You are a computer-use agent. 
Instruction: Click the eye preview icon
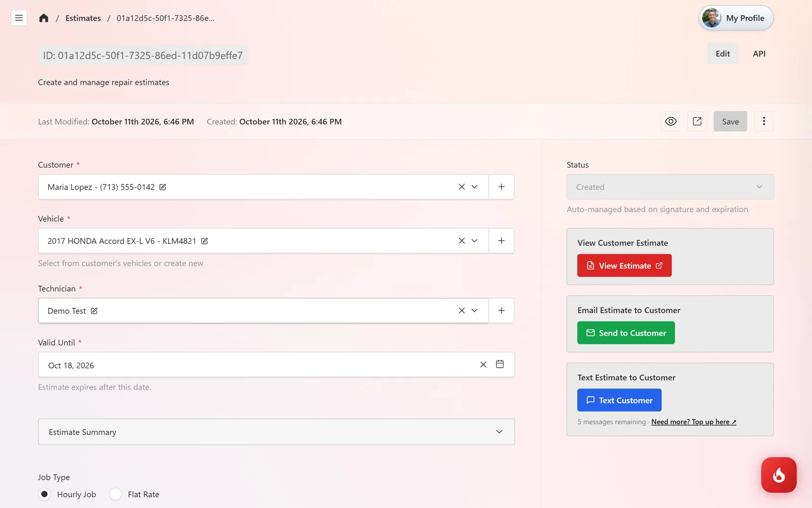point(671,121)
